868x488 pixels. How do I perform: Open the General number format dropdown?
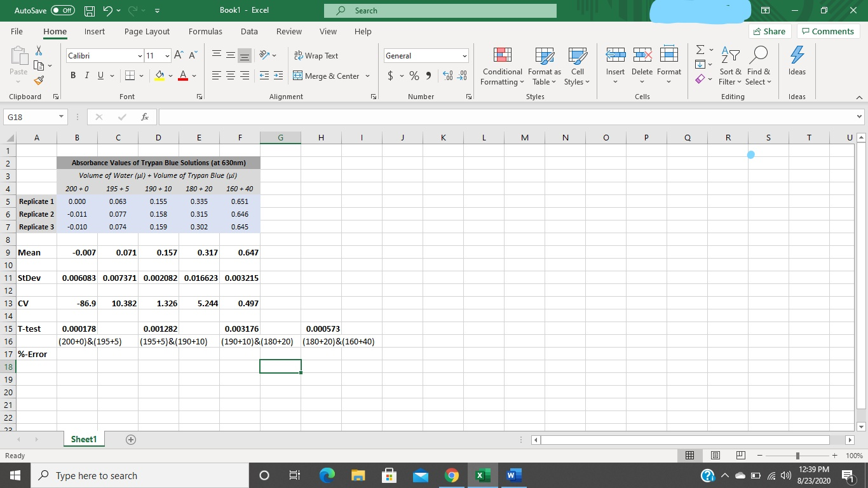[465, 56]
